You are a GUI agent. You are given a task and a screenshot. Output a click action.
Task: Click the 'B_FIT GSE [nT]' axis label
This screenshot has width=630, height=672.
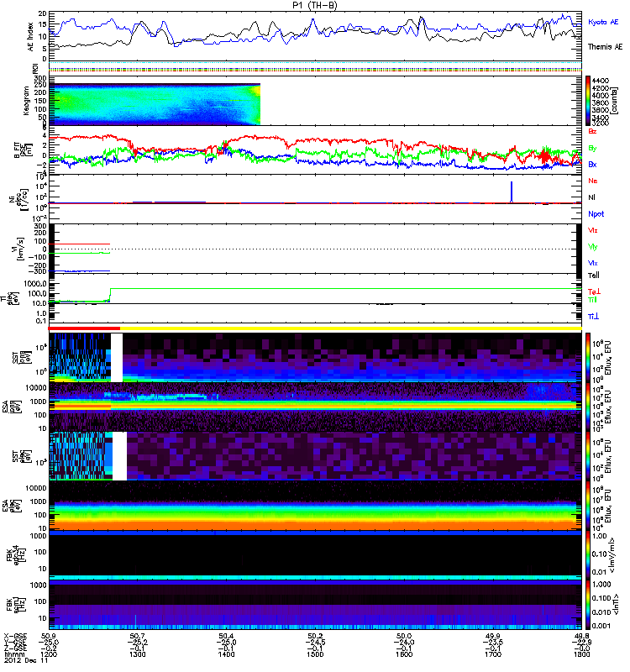[x=24, y=150]
